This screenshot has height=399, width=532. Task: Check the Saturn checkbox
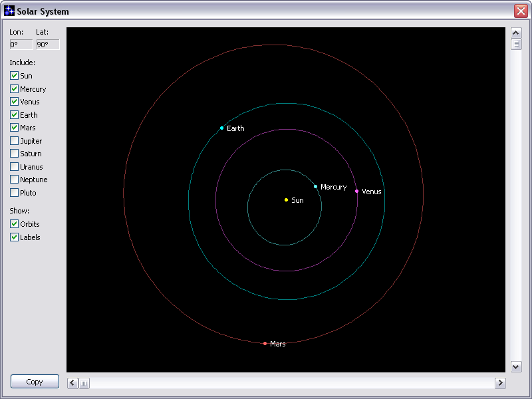pyautogui.click(x=14, y=154)
